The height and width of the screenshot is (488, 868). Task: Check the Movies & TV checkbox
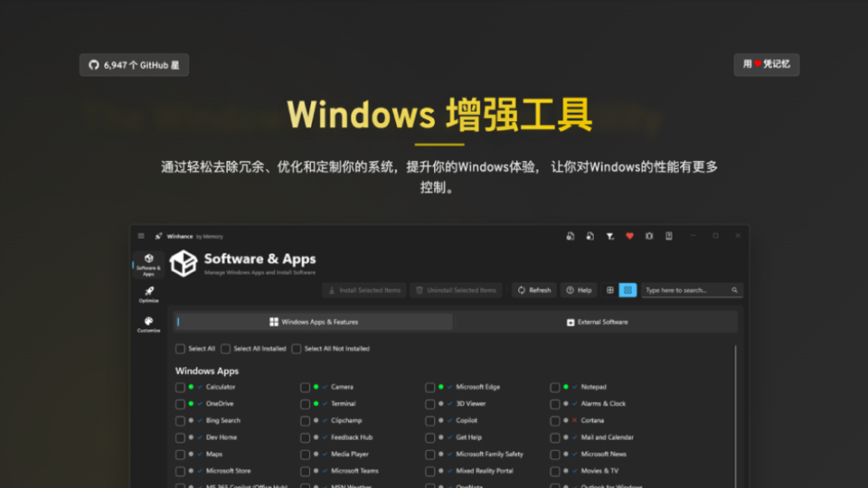click(554, 472)
